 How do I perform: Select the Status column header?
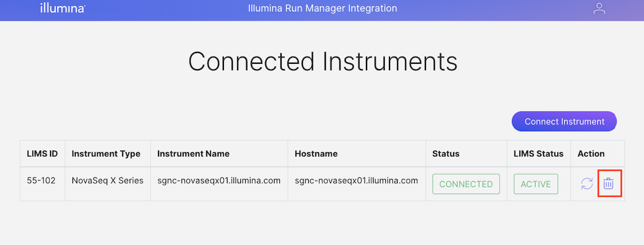446,153
